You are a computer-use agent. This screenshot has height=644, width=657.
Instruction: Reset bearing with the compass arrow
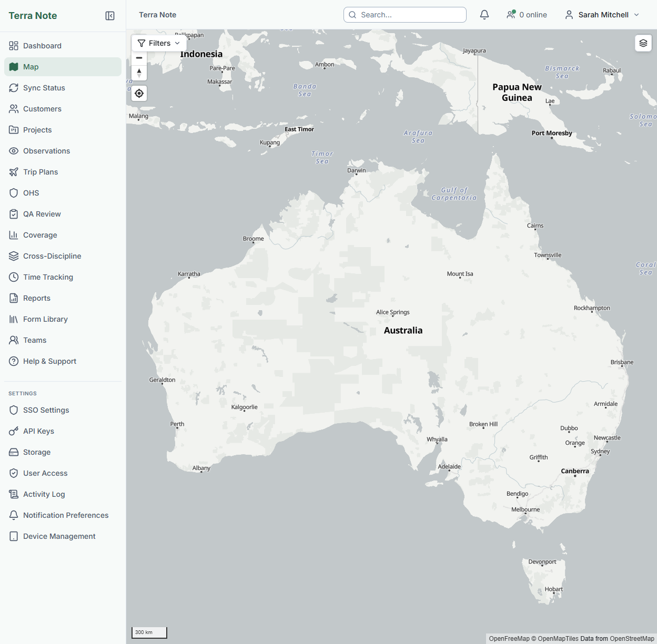139,73
